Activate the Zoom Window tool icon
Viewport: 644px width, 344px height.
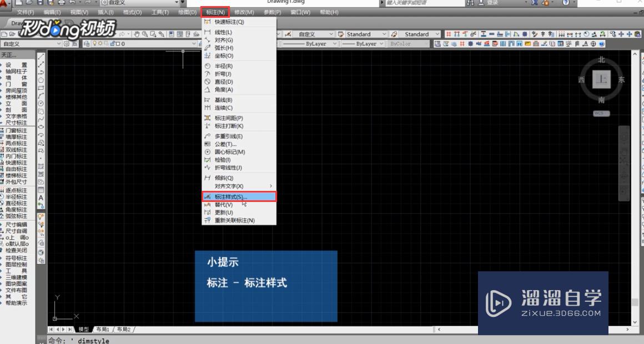(153, 33)
